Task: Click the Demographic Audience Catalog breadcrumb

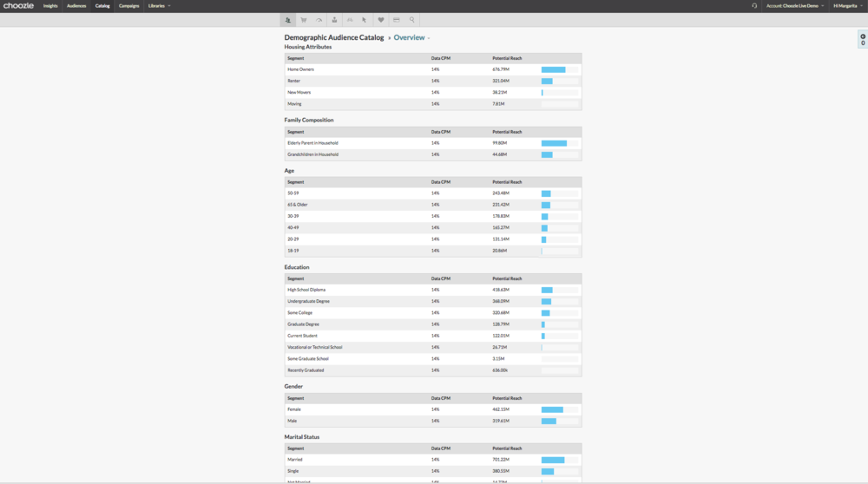Action: pos(334,37)
